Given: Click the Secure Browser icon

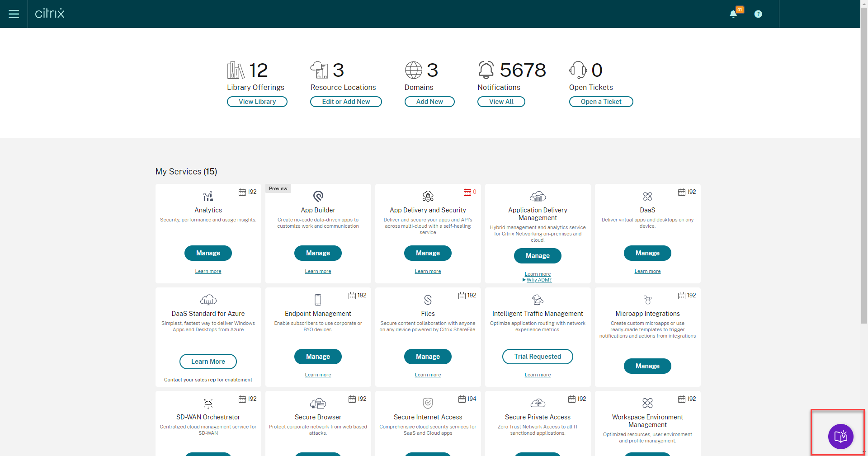Looking at the screenshot, I should click(x=318, y=403).
